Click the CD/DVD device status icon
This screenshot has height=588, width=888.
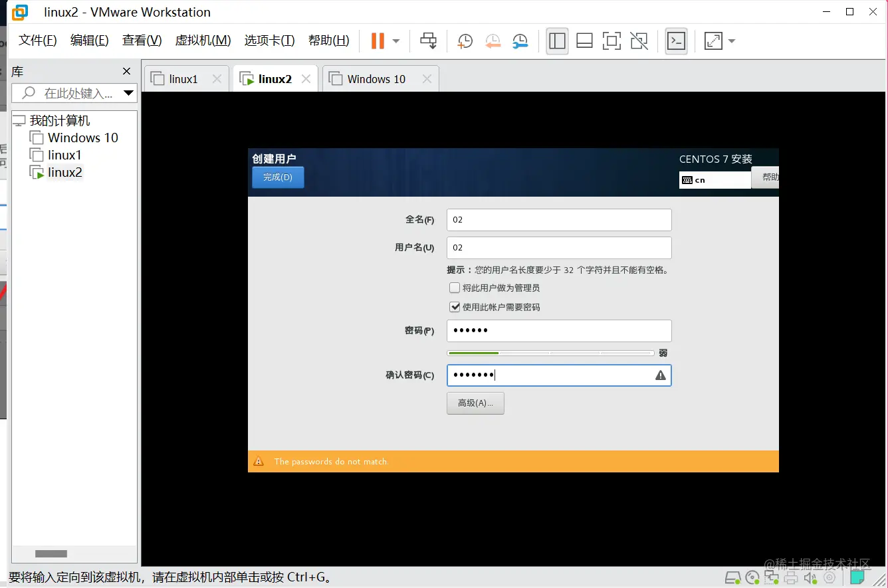(x=752, y=577)
